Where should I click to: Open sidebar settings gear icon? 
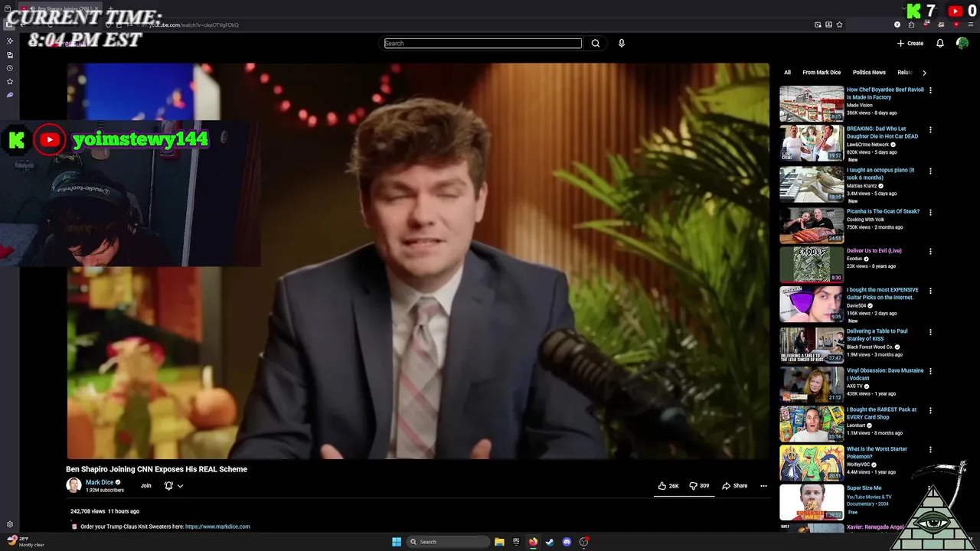click(x=10, y=524)
